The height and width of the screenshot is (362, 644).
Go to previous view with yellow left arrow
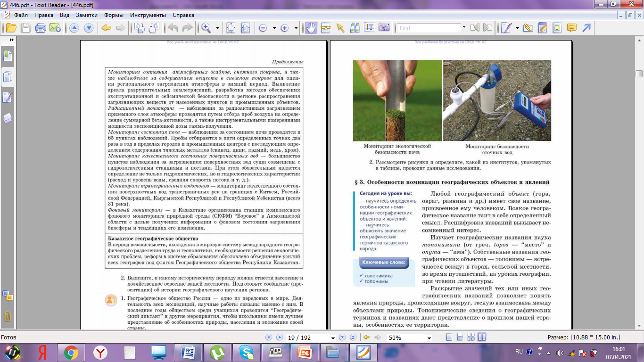[106, 28]
